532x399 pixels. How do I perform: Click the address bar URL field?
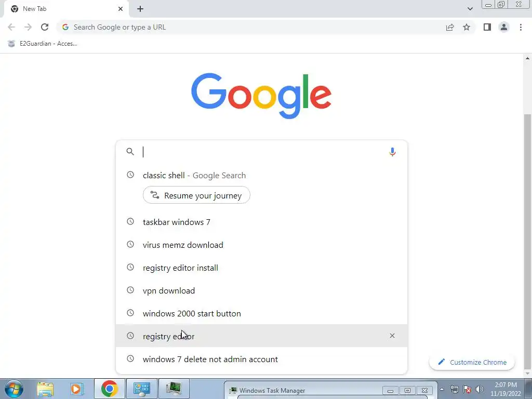coord(251,27)
